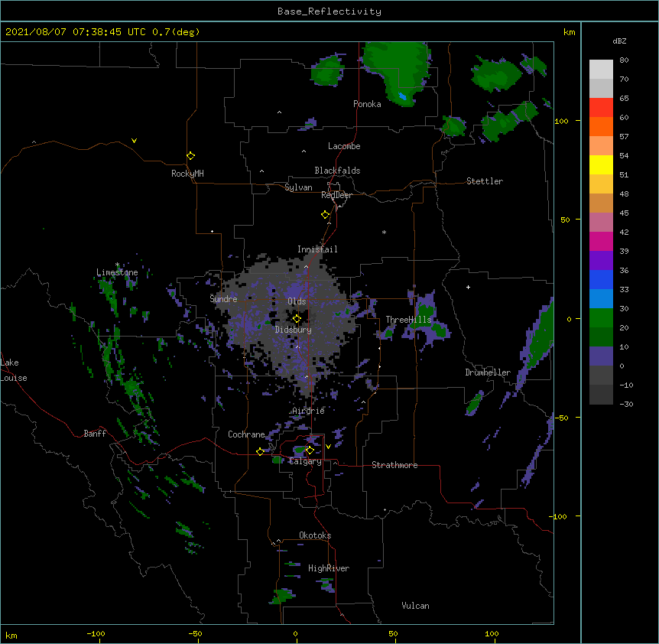This screenshot has height=644, width=659.
Task: Pick the darkest gray -30 to -10 swatch
Action: coord(601,395)
